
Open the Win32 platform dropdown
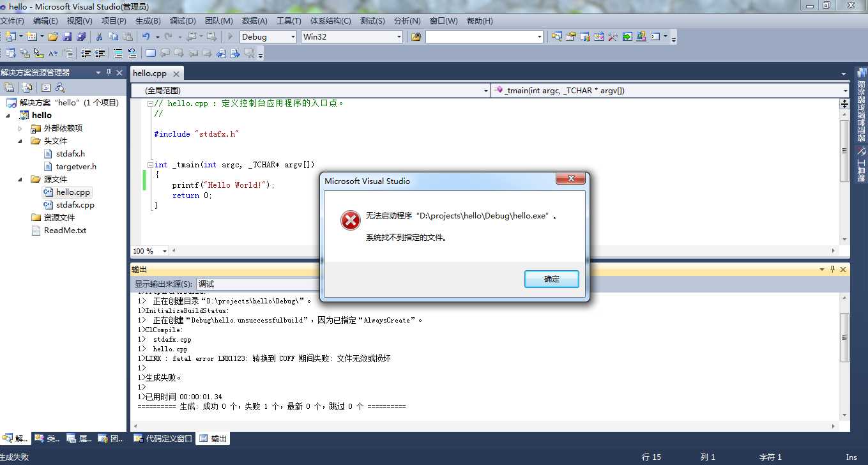coord(399,37)
